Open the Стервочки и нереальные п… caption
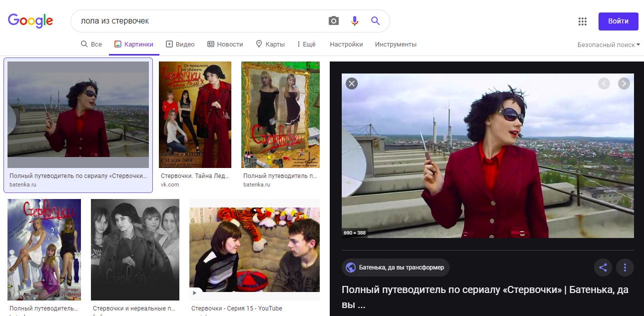This screenshot has height=316, width=644. pos(133,308)
